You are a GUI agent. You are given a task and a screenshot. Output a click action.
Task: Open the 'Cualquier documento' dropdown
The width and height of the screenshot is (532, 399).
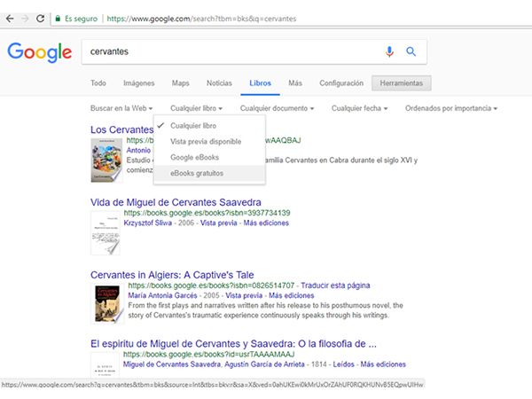click(x=278, y=108)
